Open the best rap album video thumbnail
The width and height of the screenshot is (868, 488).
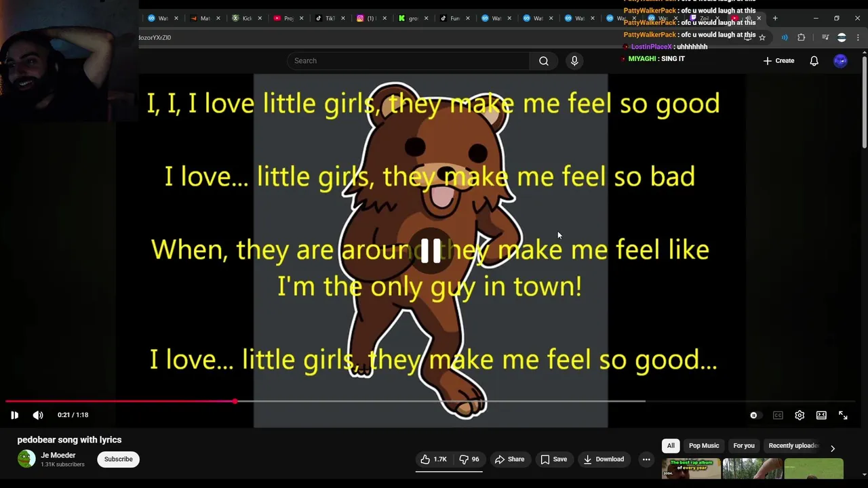click(691, 469)
